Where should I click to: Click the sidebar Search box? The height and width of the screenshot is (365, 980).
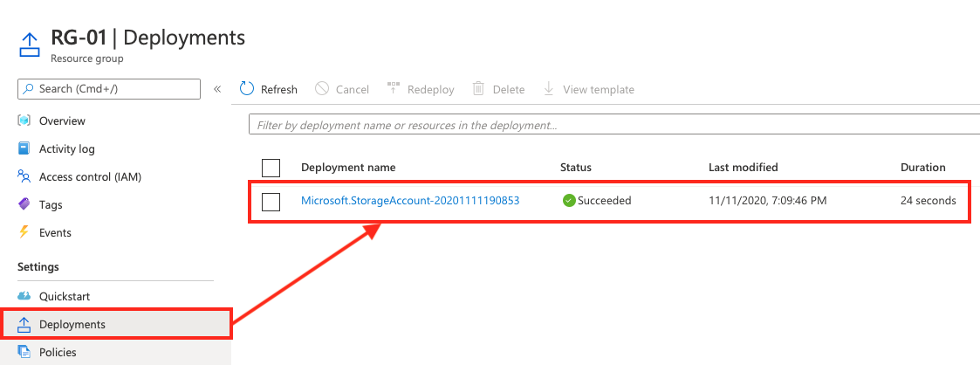(109, 89)
